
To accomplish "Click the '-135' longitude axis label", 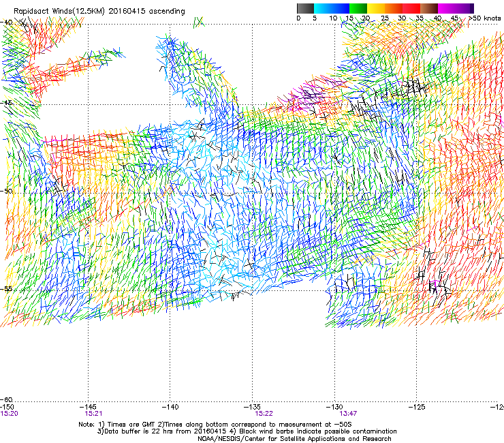I will click(252, 407).
